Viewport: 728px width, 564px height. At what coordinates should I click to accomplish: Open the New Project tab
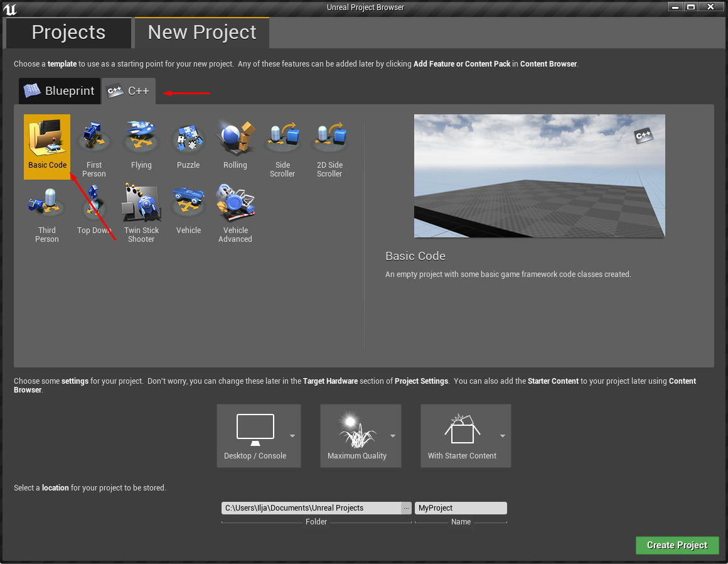coord(202,33)
